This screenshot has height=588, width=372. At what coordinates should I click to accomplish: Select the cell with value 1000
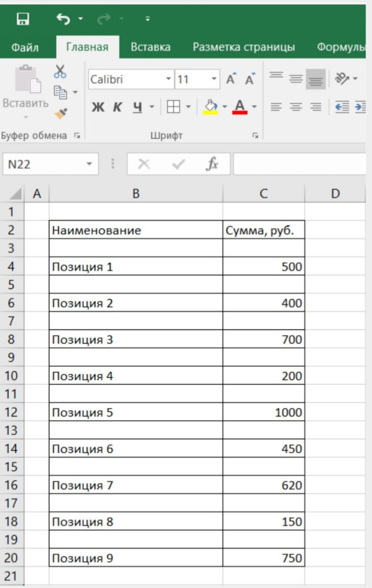click(x=264, y=413)
